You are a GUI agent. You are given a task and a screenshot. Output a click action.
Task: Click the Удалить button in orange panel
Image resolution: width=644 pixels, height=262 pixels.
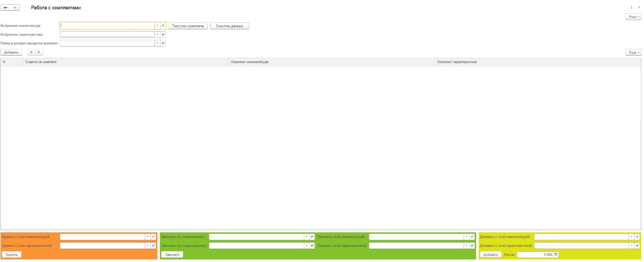coord(11,255)
